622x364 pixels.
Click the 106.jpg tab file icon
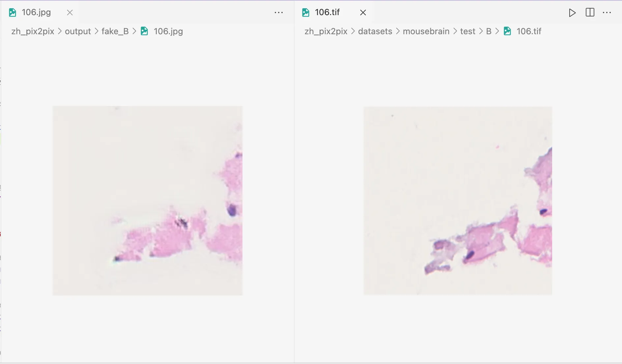pyautogui.click(x=13, y=13)
